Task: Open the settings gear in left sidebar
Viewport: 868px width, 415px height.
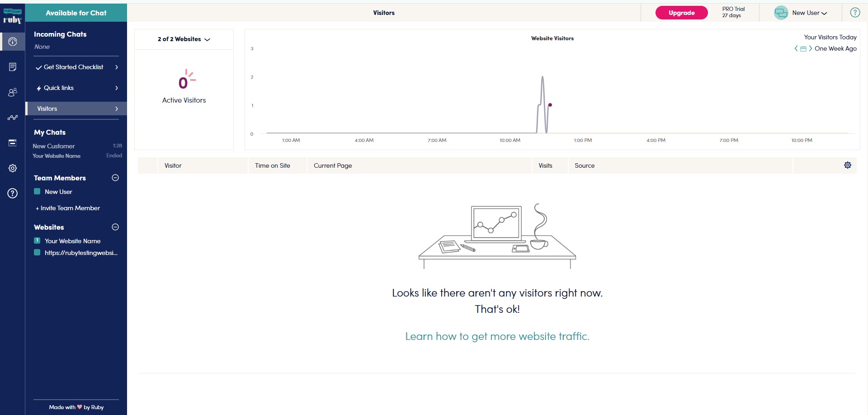Action: coord(13,168)
